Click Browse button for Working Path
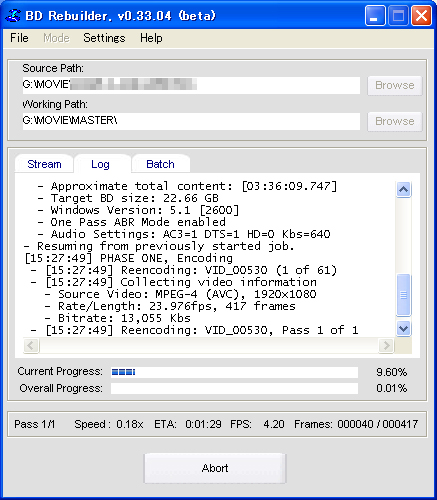 click(x=395, y=121)
